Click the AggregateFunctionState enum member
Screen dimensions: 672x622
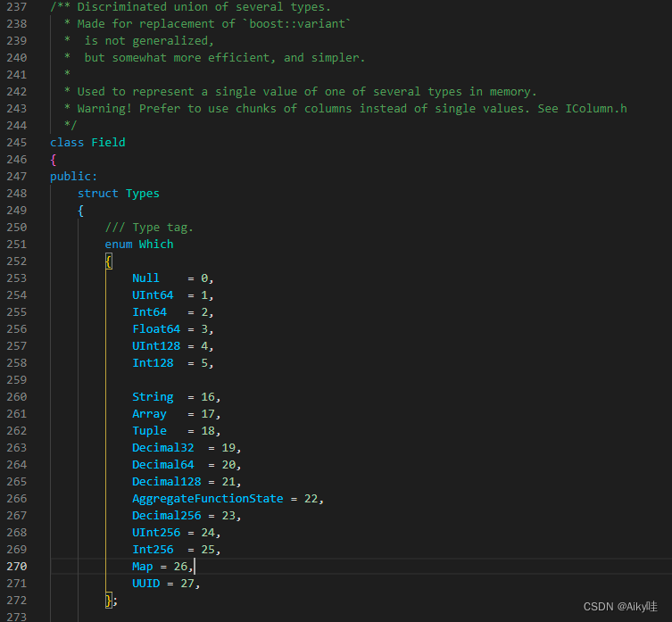click(208, 499)
